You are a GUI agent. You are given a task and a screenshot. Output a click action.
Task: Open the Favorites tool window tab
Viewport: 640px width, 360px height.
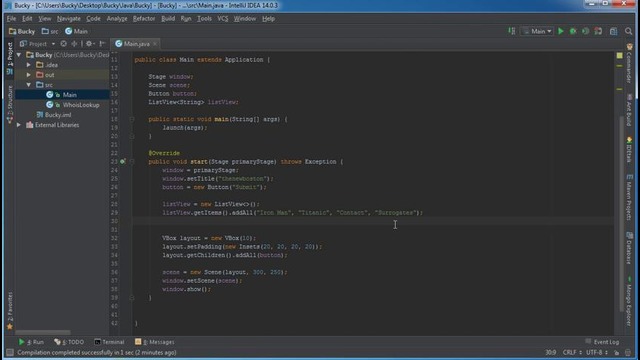pos(10,311)
